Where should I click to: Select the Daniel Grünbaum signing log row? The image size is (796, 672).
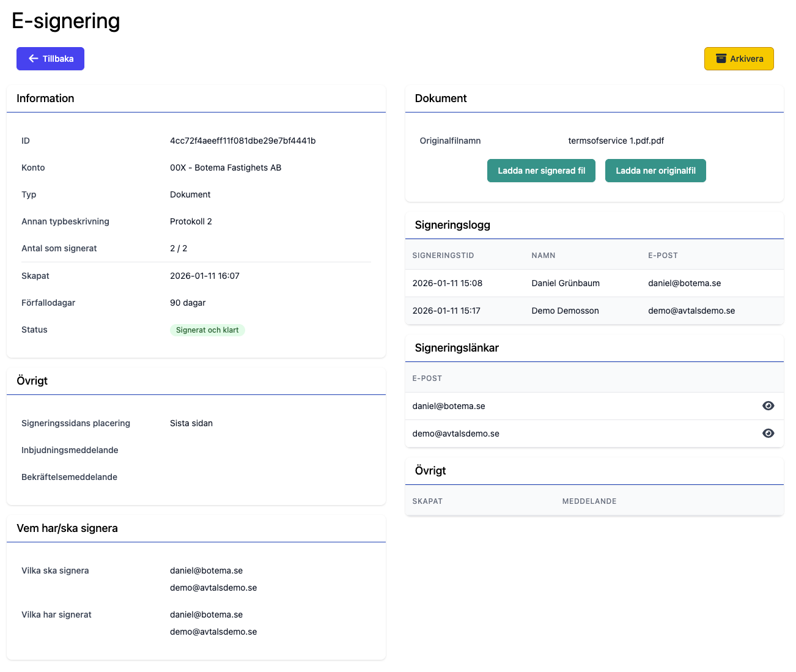pos(565,283)
